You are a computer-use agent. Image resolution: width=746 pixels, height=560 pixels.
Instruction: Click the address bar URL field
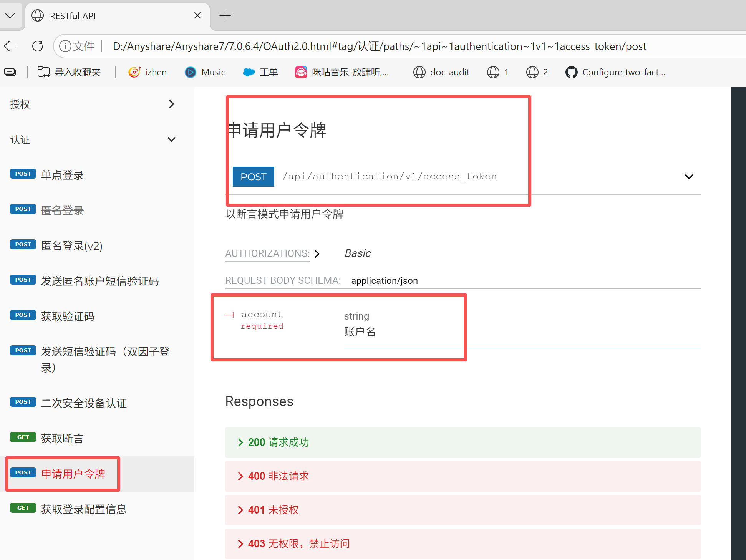tap(380, 46)
